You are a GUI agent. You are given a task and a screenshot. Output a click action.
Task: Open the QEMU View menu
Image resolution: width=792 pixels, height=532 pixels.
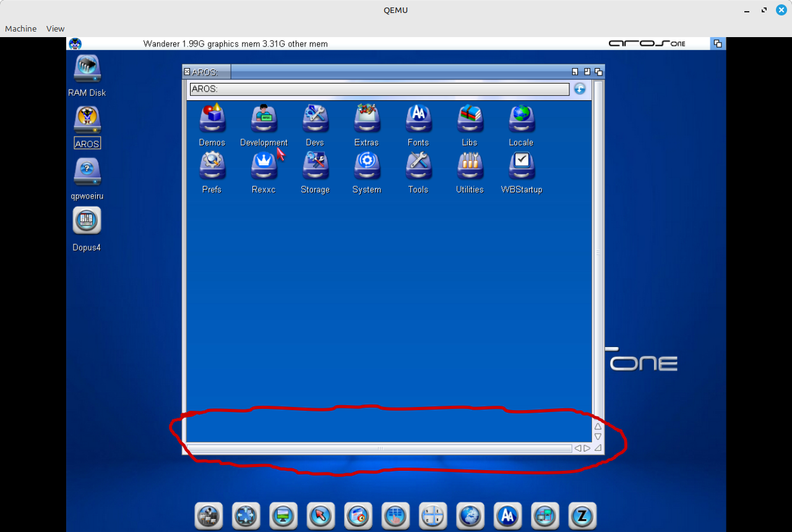[x=55, y=28]
